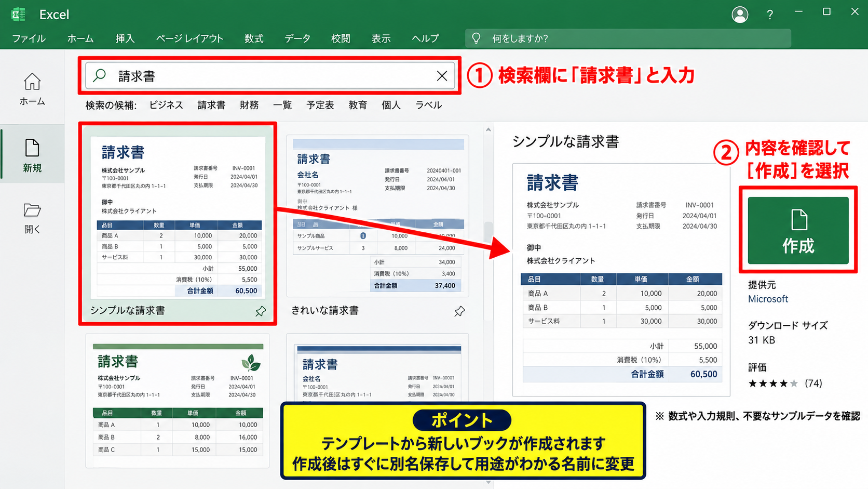Screen dimensions: 868x489
Task: Open the 校閲 ribbon tab
Action: click(x=341, y=38)
